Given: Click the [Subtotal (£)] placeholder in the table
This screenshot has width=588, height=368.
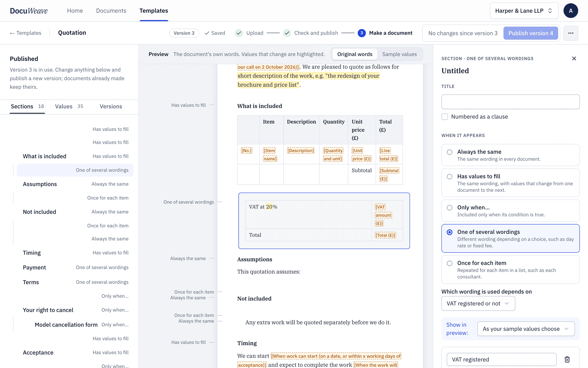Looking at the screenshot, I should pyautogui.click(x=389, y=174).
